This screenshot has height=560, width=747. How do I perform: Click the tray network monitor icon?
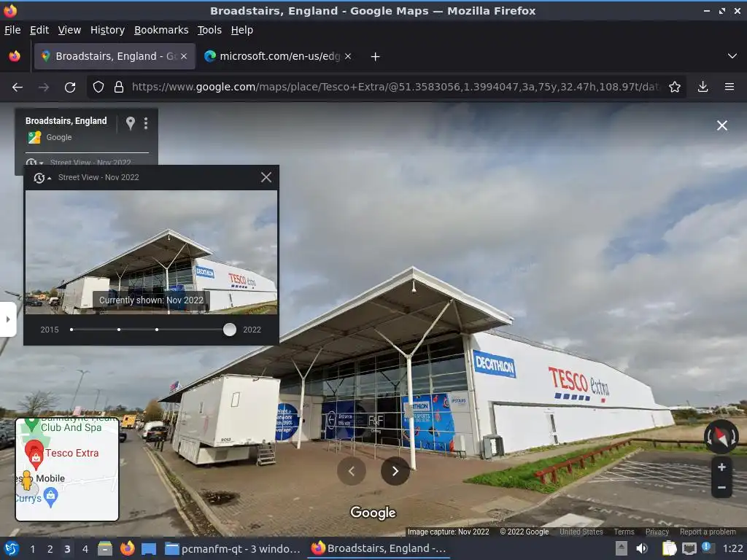[x=689, y=548]
